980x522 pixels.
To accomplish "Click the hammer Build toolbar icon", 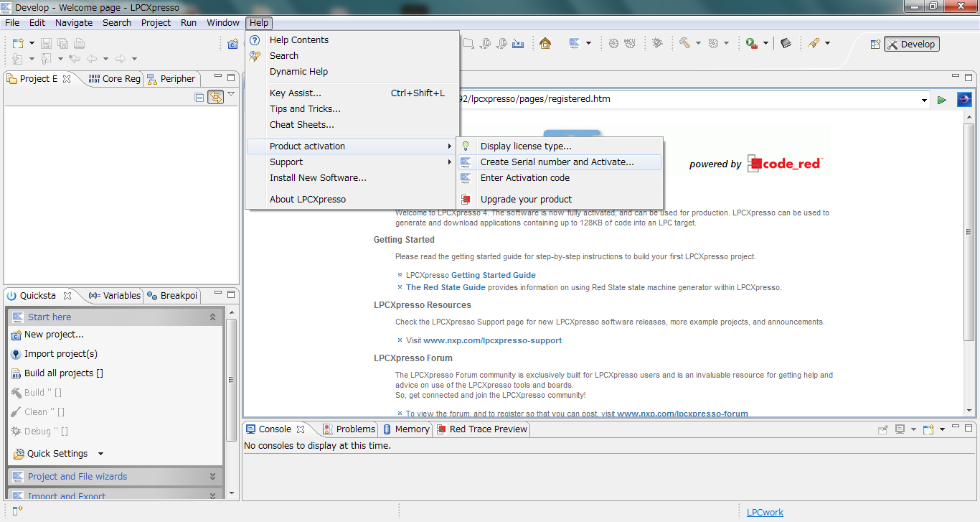I will click(x=684, y=43).
